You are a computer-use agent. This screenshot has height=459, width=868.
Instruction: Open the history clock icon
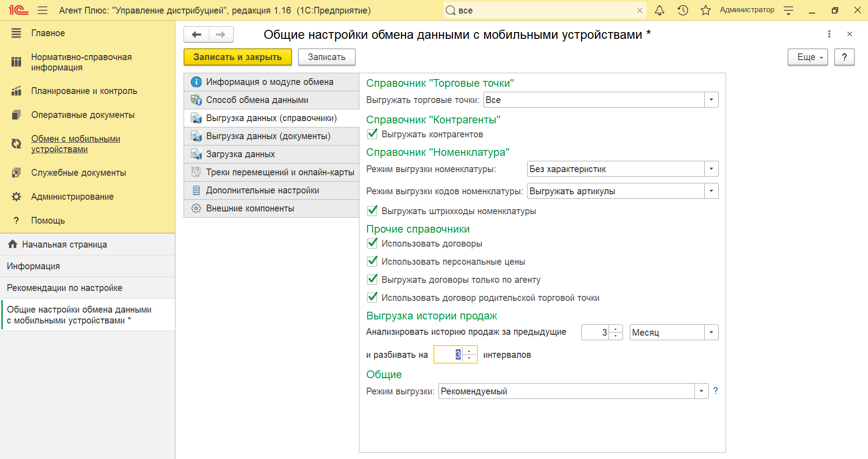point(683,10)
